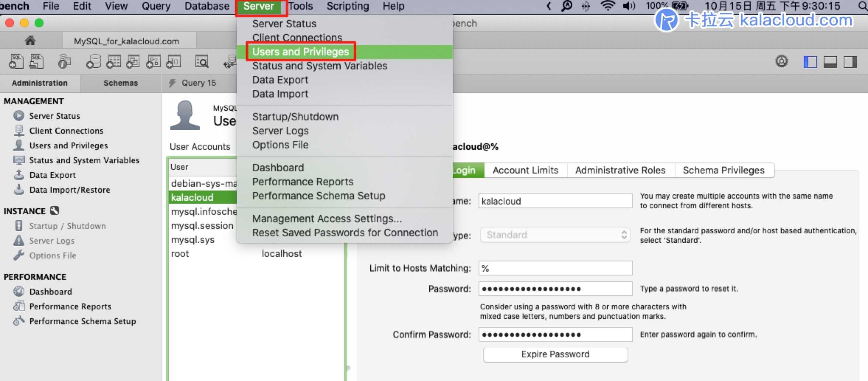Click the volume icon in menu bar
Viewport: 868px width, 381px height.
click(629, 6)
